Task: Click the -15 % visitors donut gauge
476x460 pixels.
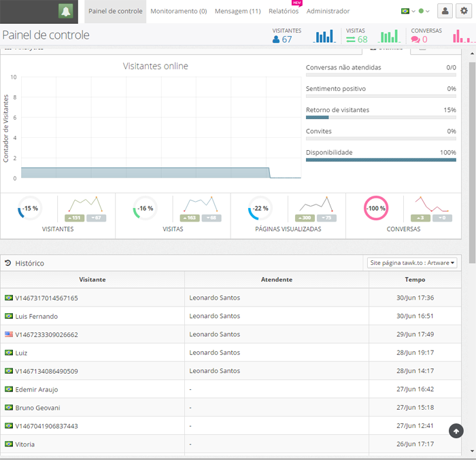Action: [x=30, y=208]
